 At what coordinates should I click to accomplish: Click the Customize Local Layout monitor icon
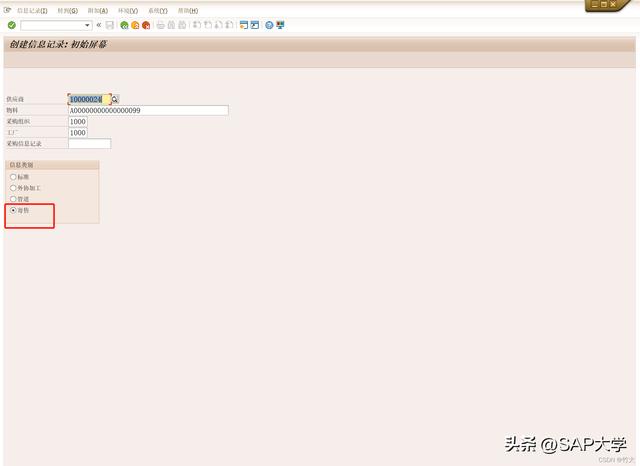point(280,25)
